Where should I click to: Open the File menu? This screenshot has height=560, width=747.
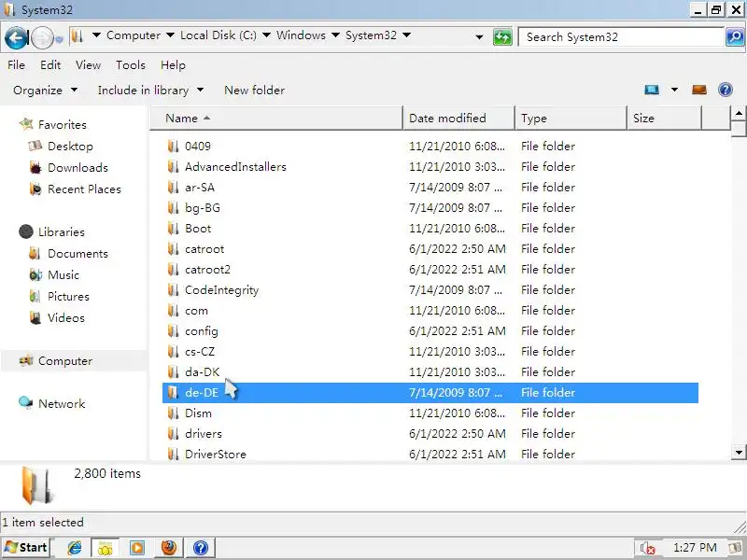coord(16,65)
